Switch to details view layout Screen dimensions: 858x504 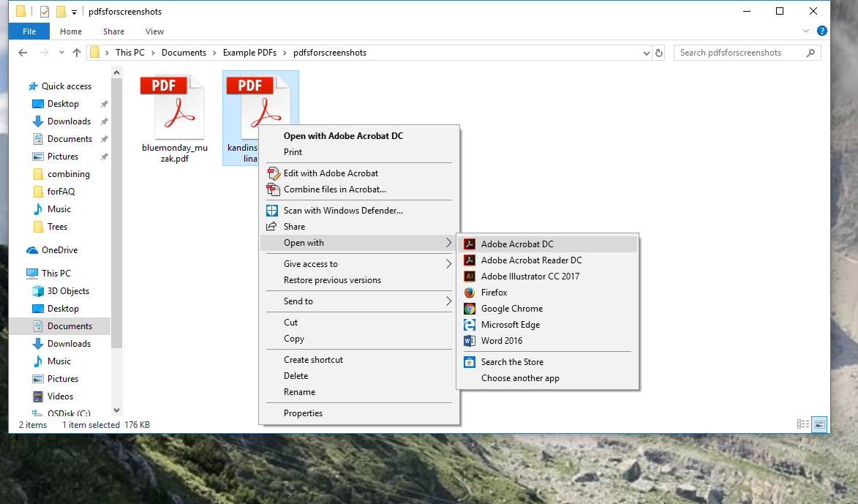click(x=802, y=424)
